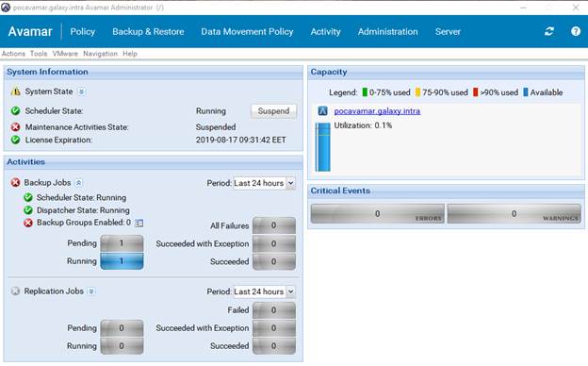Click the Maintenance Activities State red error icon
The image size is (588, 366).
[x=15, y=127]
